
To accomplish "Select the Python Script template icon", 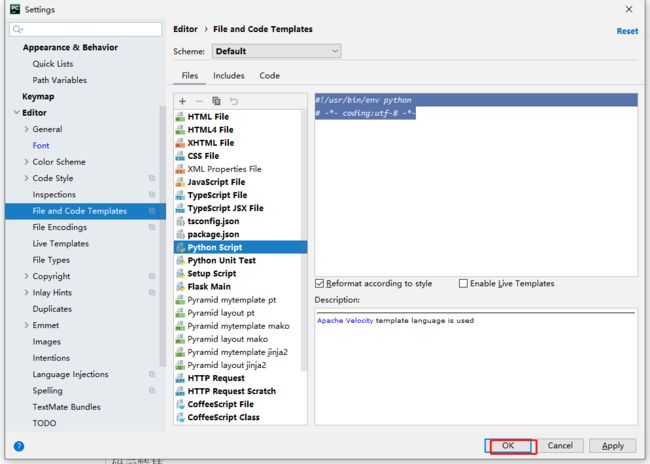I will [180, 248].
